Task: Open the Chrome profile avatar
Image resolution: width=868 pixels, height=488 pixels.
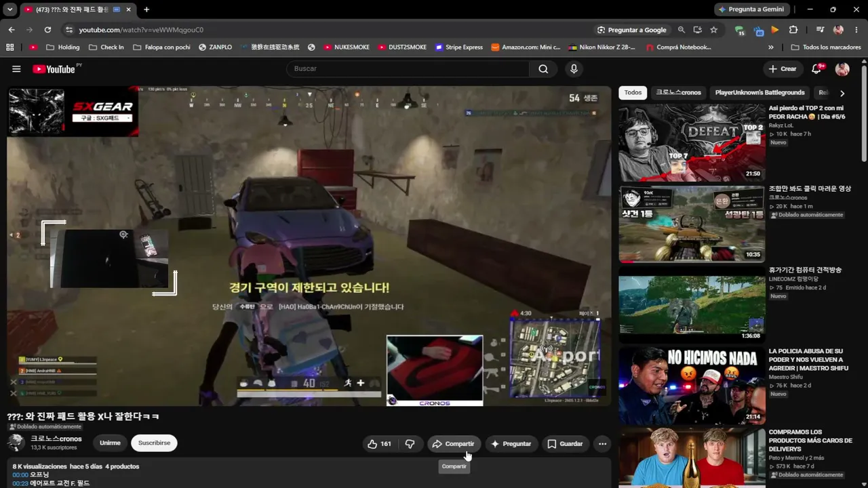Action: (839, 30)
